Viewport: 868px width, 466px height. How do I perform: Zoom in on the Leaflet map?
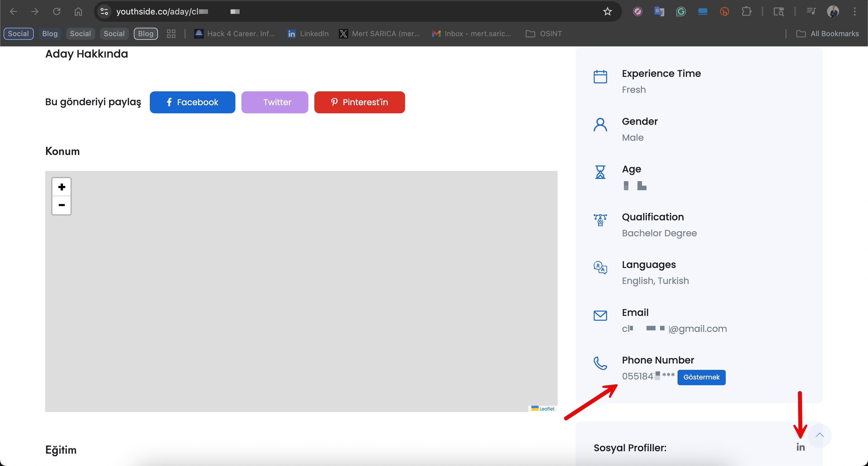click(x=62, y=187)
